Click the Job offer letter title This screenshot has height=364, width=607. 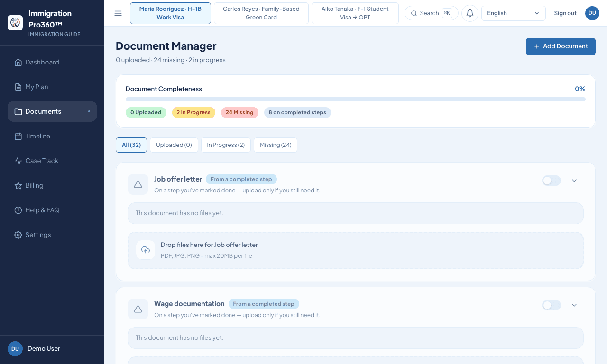[178, 179]
